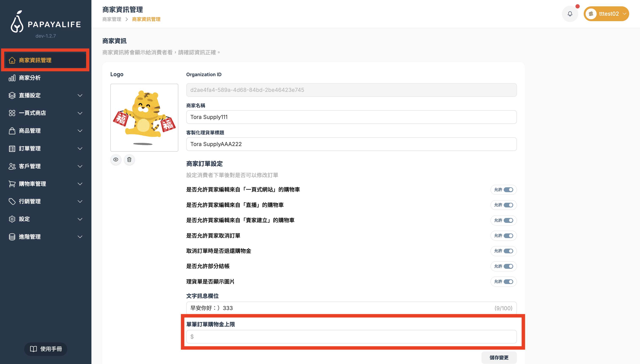Screen dimensions: 640x364
Task: Open the tttest02 user dropdown
Action: (x=606, y=14)
